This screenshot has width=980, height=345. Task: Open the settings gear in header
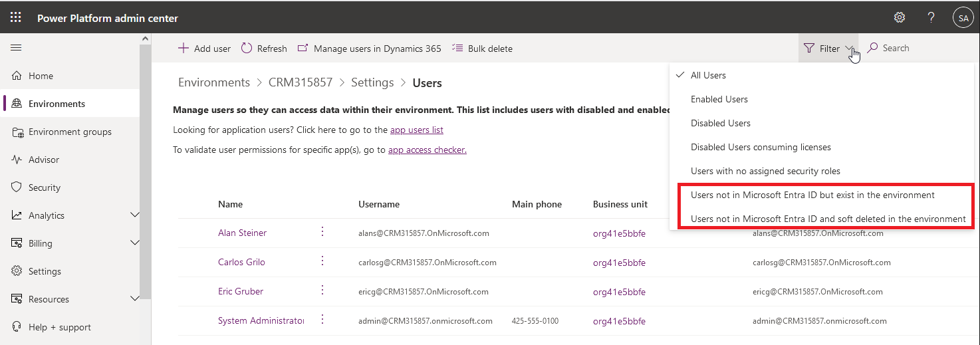(900, 18)
